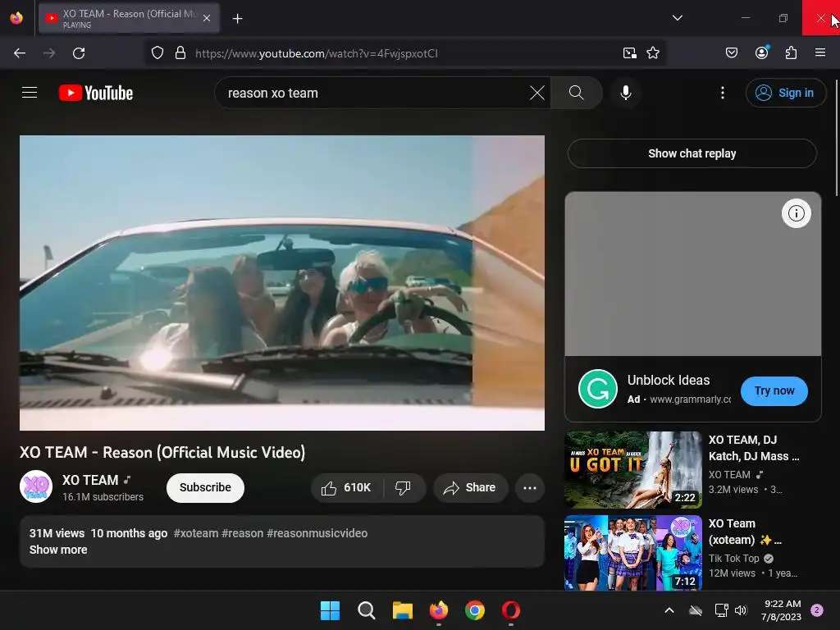840x630 pixels.
Task: Click the video title text
Action: point(162,453)
